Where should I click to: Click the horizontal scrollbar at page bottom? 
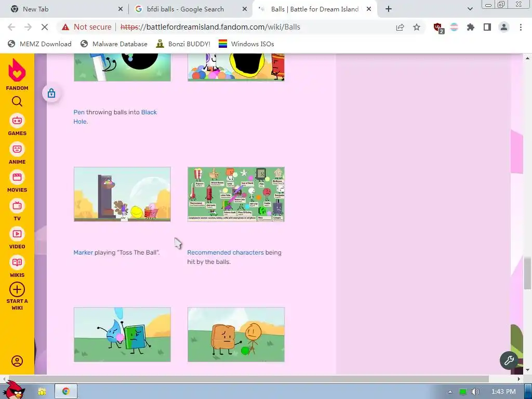pyautogui.click(x=248, y=379)
